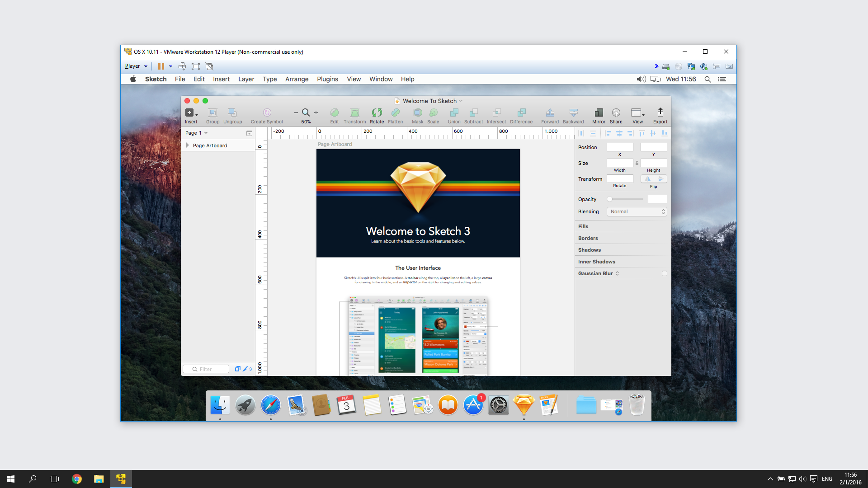868x488 pixels.
Task: Click the Flip transform button
Action: (x=653, y=178)
